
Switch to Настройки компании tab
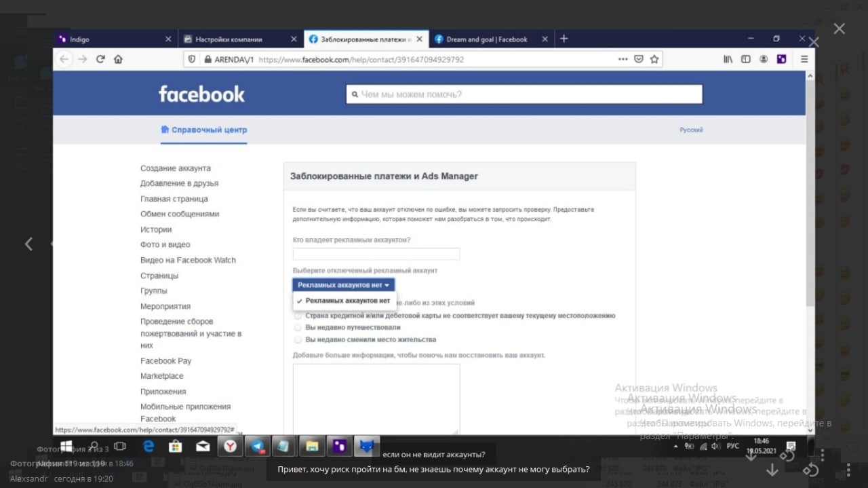(240, 39)
